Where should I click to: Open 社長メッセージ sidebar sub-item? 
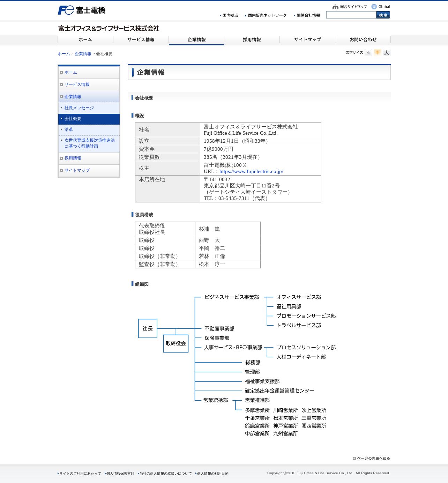[89, 108]
